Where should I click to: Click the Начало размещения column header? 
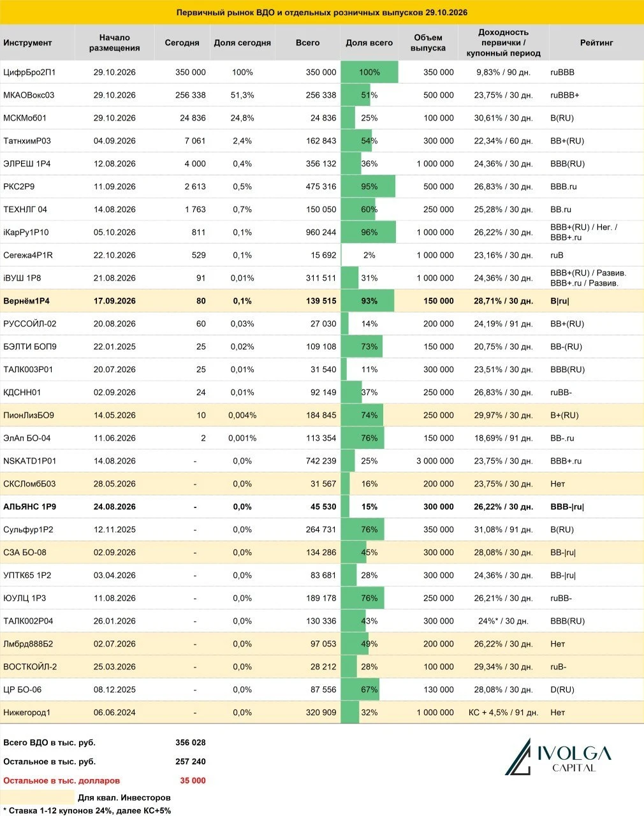115,43
